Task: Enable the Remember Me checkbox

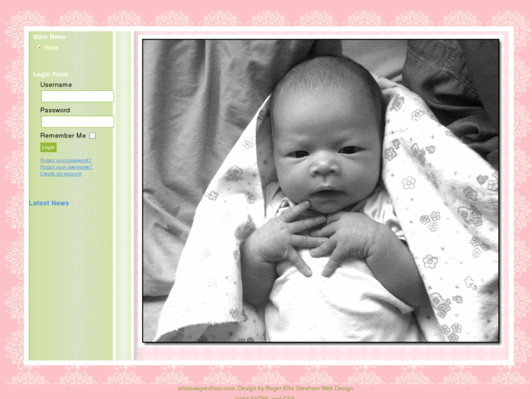Action: click(x=92, y=135)
